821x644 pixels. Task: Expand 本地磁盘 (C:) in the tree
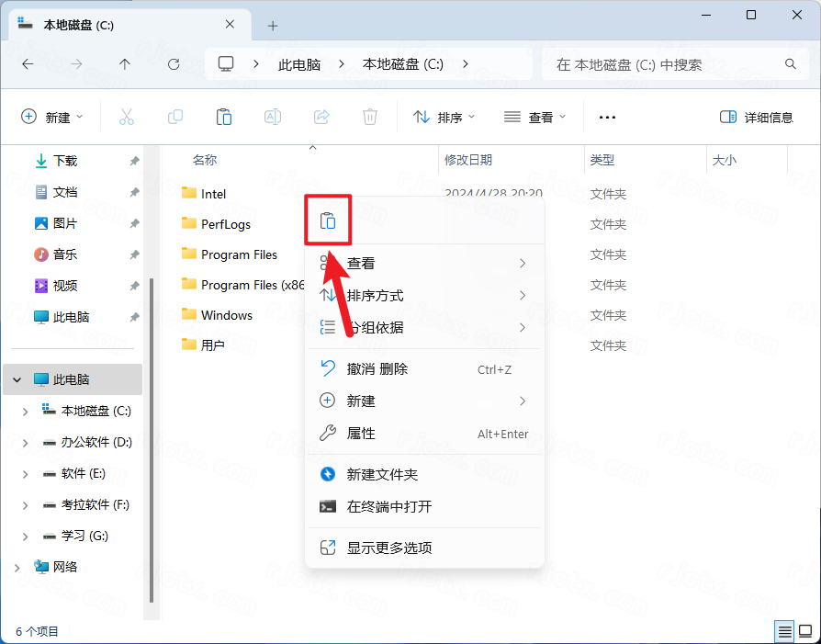[x=25, y=412]
